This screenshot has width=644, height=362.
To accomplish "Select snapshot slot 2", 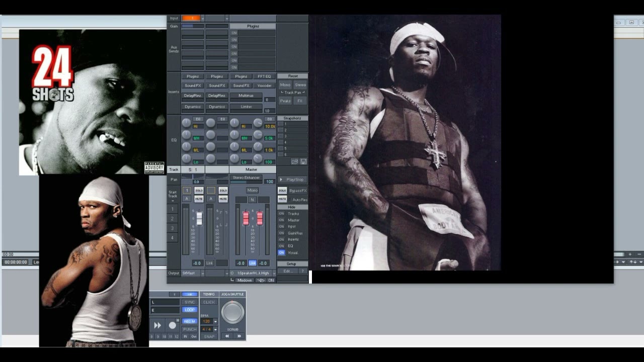I will pyautogui.click(x=292, y=130).
